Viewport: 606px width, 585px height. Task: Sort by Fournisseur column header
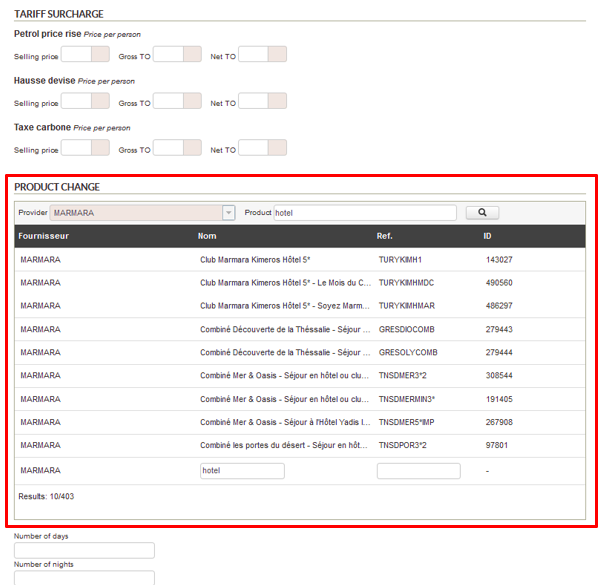45,236
